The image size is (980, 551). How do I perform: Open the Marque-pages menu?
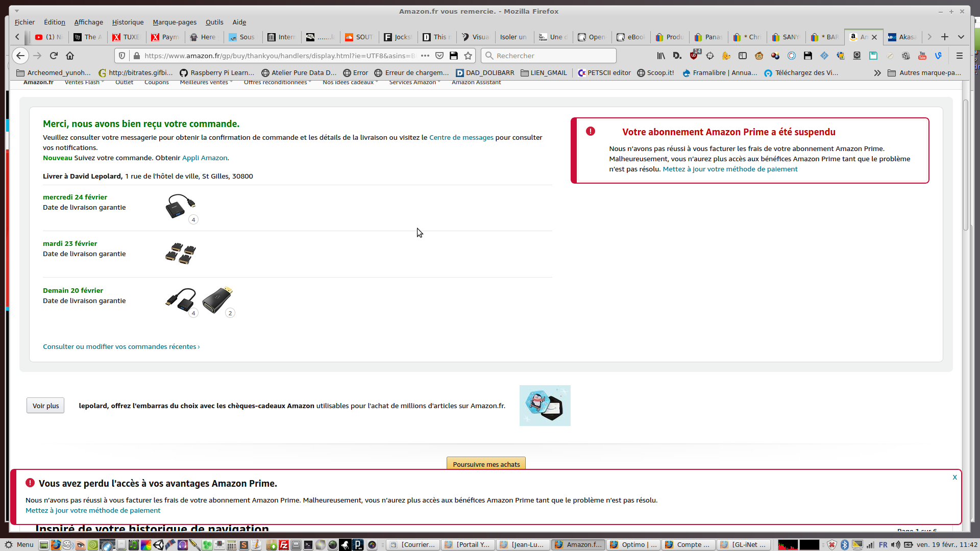pos(174,22)
